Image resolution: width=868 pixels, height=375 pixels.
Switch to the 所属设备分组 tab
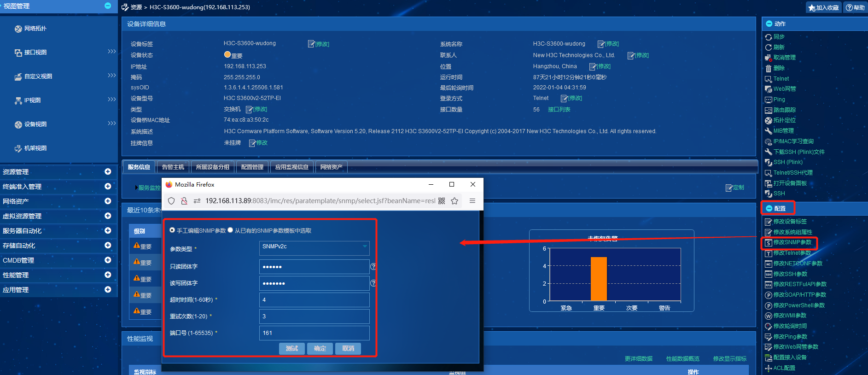[x=212, y=167]
